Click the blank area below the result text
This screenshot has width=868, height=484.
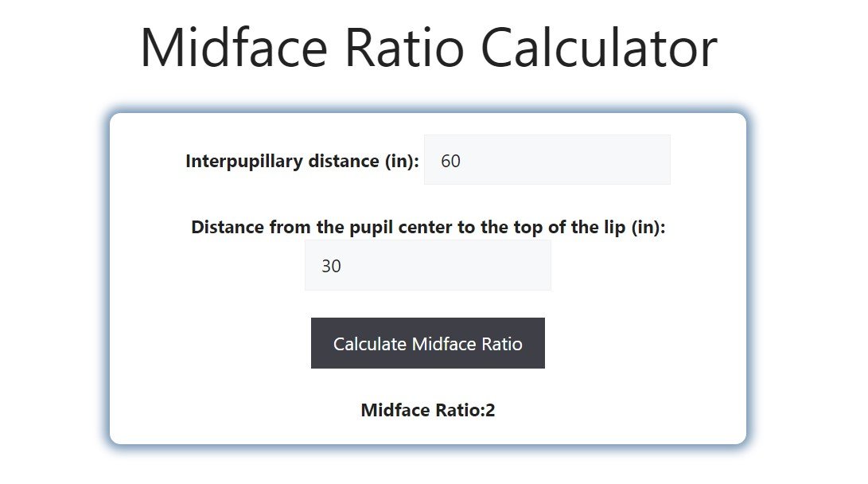pos(428,432)
